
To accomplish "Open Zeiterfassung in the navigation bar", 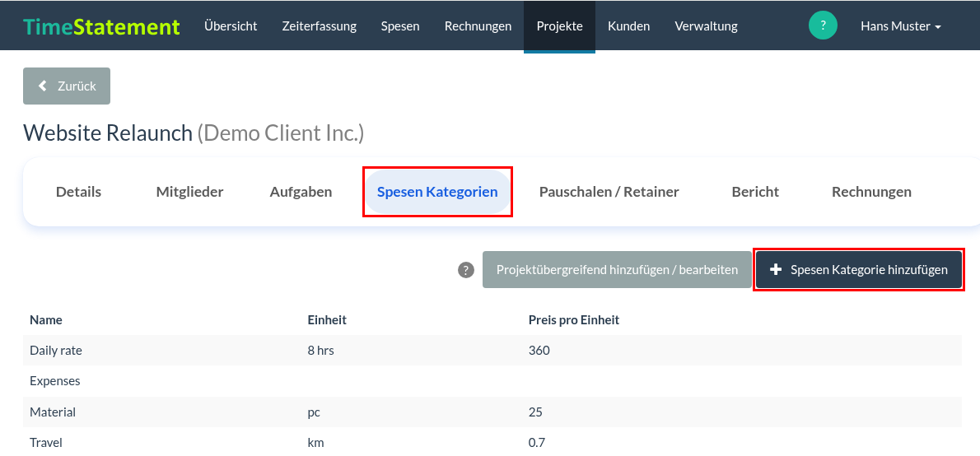I will 320,26.
